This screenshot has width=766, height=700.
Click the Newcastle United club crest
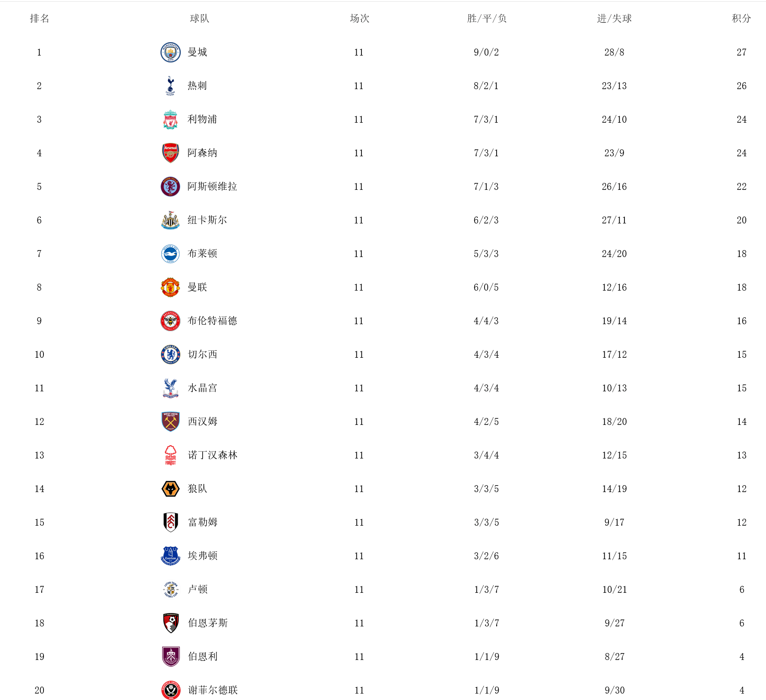click(170, 220)
